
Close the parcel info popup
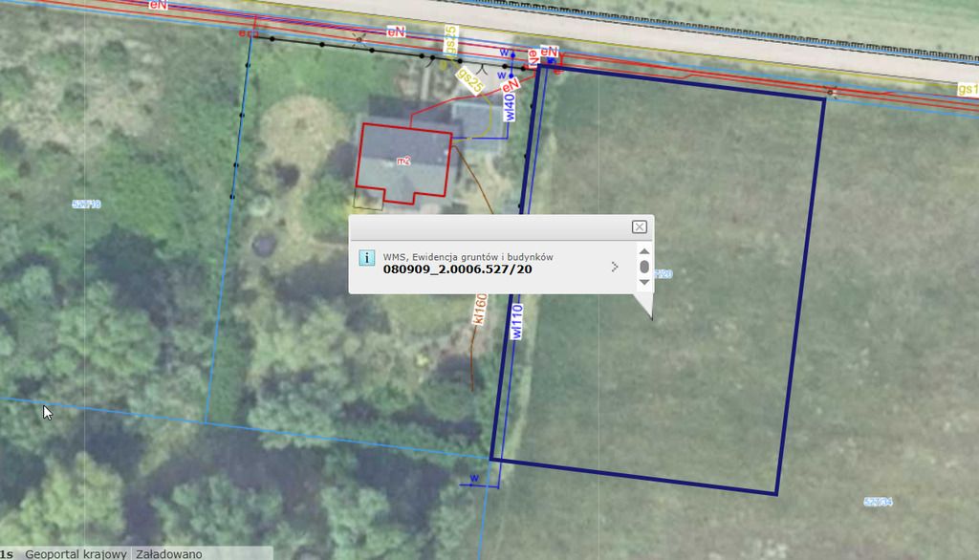[x=640, y=226]
